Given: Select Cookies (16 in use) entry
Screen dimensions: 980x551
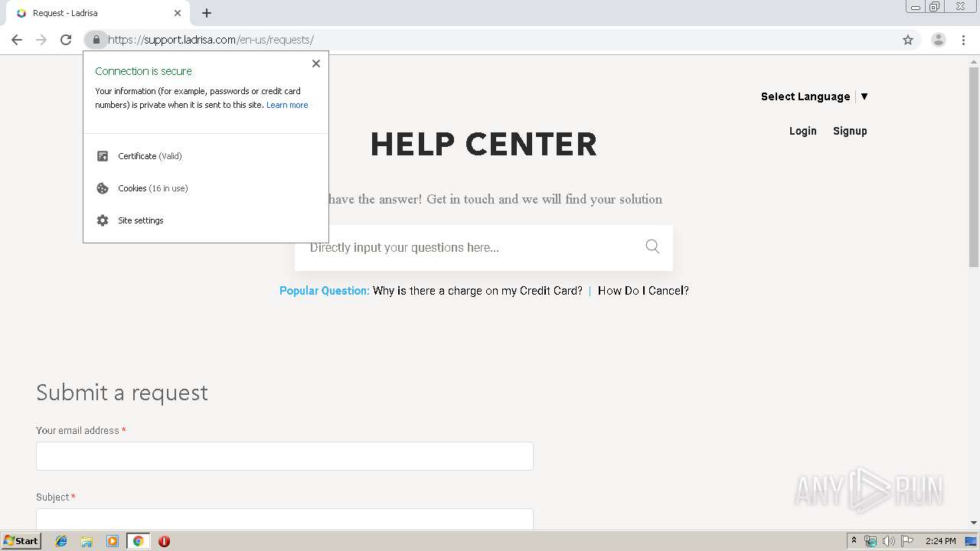Looking at the screenshot, I should (206, 188).
